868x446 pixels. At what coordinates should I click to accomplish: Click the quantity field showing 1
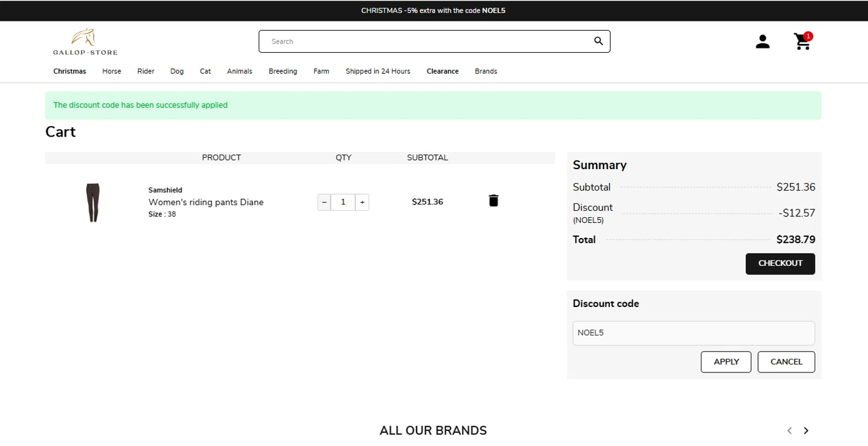pos(343,202)
